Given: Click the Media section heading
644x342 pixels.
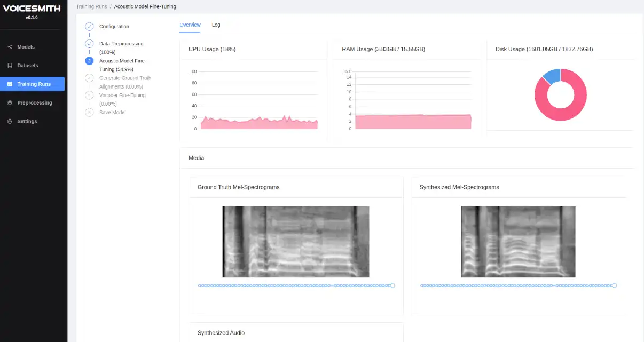Looking at the screenshot, I should pyautogui.click(x=196, y=158).
